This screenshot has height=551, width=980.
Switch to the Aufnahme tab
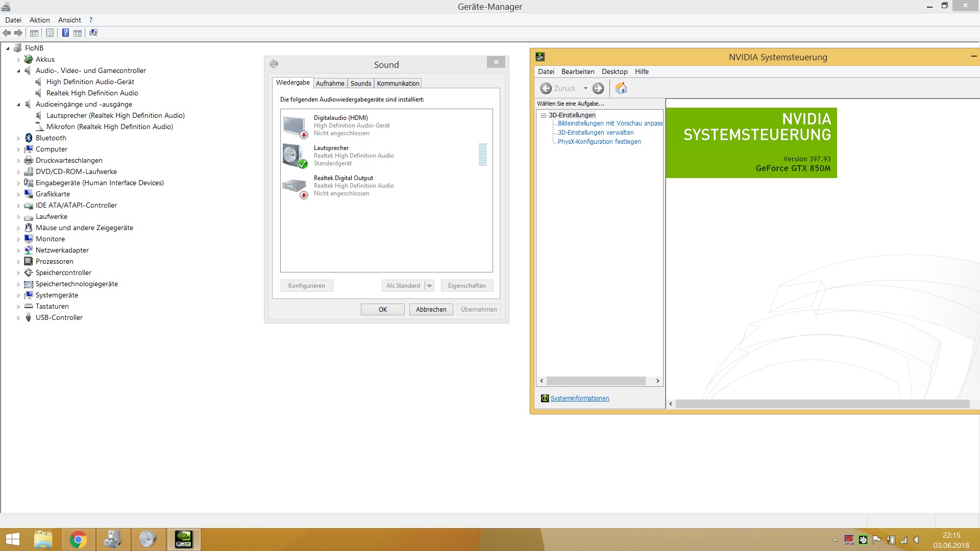tap(330, 83)
